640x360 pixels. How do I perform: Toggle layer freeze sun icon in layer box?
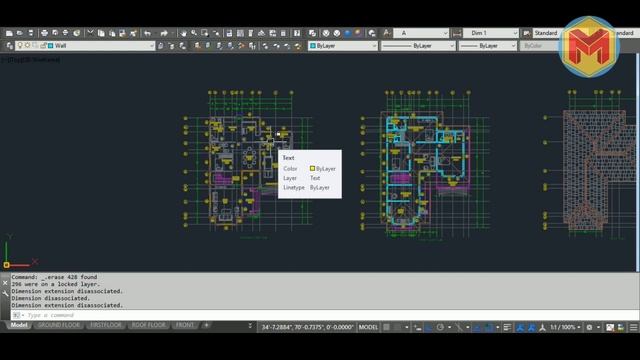click(x=27, y=46)
